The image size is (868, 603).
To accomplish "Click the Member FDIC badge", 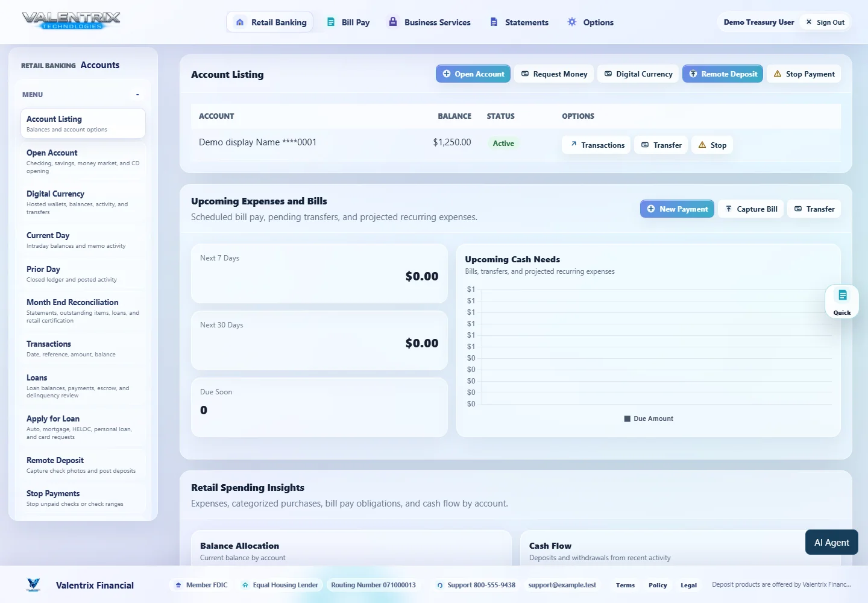I will 201,585.
